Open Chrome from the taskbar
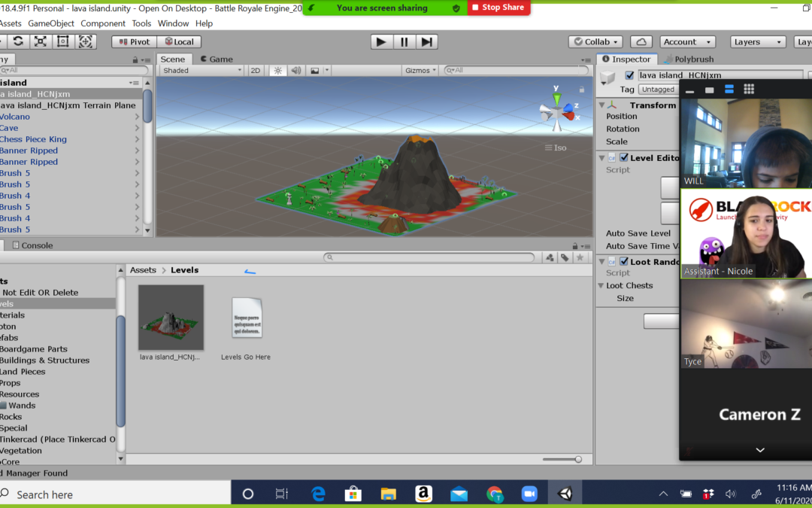The height and width of the screenshot is (508, 812). click(x=495, y=494)
